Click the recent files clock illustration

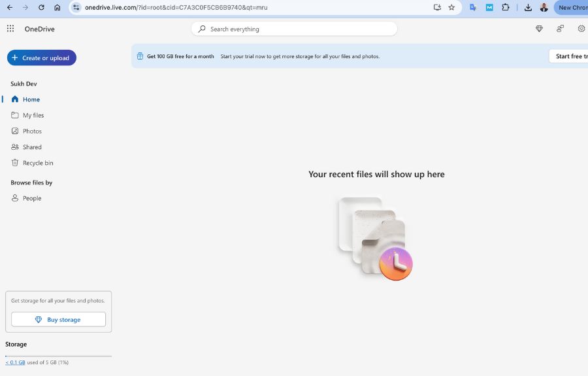pyautogui.click(x=376, y=239)
